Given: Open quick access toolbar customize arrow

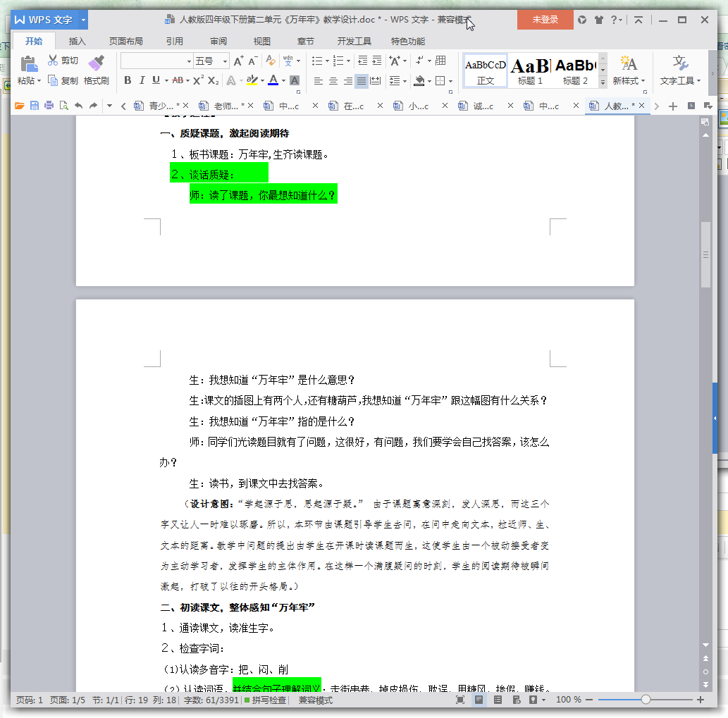Looking at the screenshot, I should [109, 106].
